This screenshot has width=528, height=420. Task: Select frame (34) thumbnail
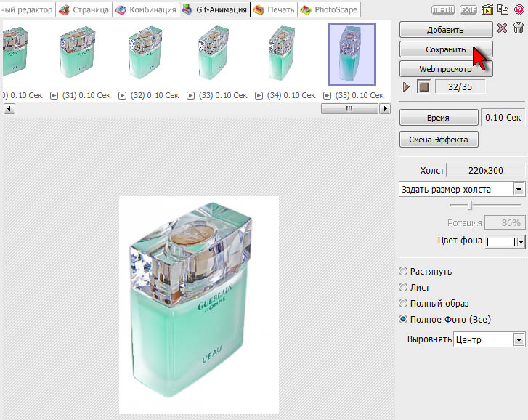282,53
